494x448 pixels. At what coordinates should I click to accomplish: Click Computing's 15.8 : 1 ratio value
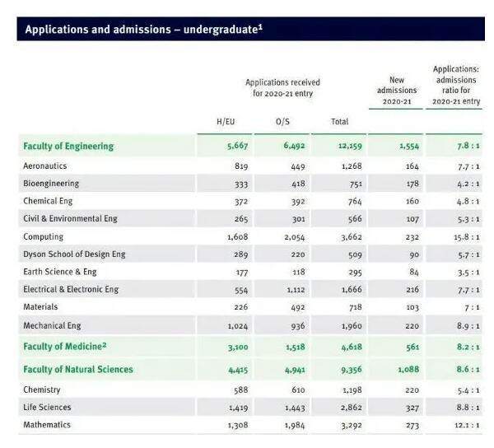pyautogui.click(x=465, y=236)
